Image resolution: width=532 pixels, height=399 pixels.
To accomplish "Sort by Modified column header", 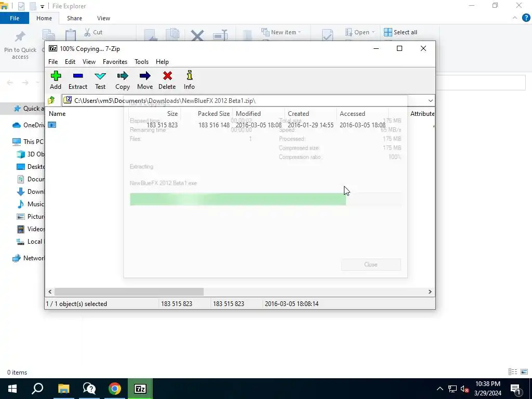I will coord(248,114).
